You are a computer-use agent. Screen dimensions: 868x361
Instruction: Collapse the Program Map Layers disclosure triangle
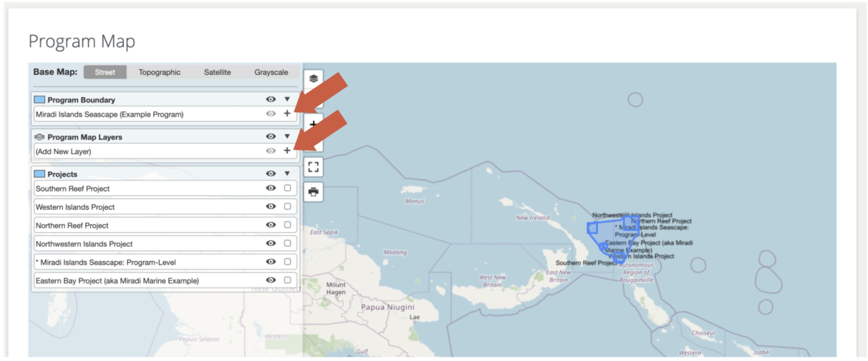click(287, 137)
